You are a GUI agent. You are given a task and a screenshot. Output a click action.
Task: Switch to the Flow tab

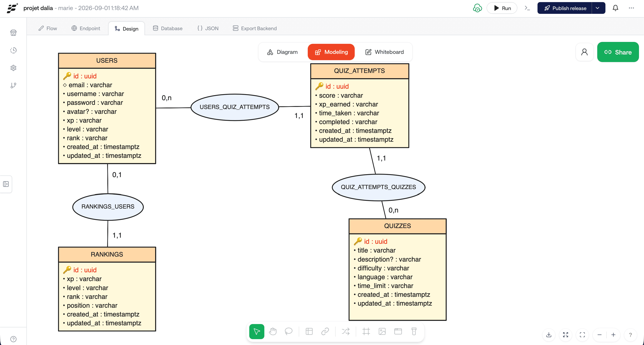[48, 28]
